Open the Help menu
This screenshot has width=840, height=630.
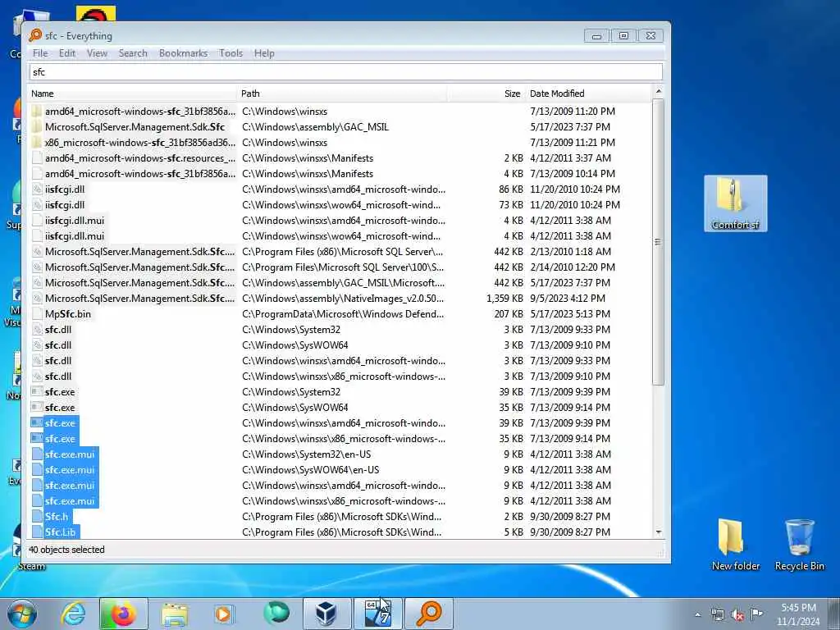pyautogui.click(x=264, y=53)
